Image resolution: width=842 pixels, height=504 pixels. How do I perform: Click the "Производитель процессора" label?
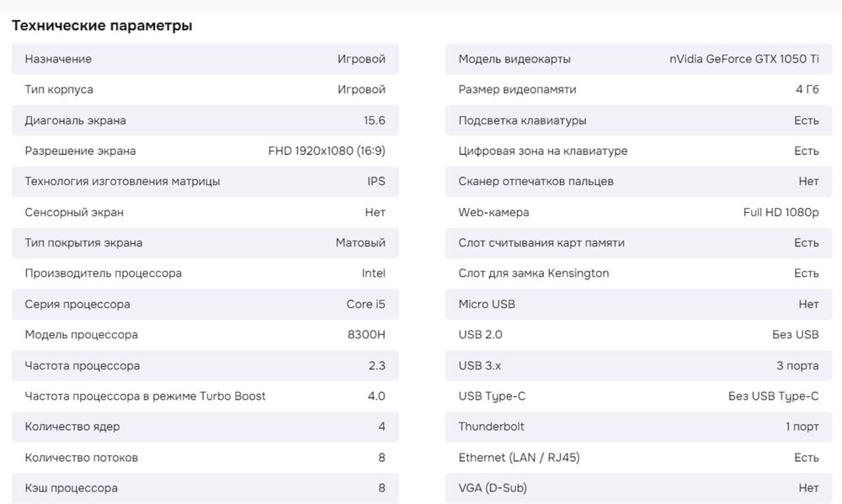(x=104, y=273)
